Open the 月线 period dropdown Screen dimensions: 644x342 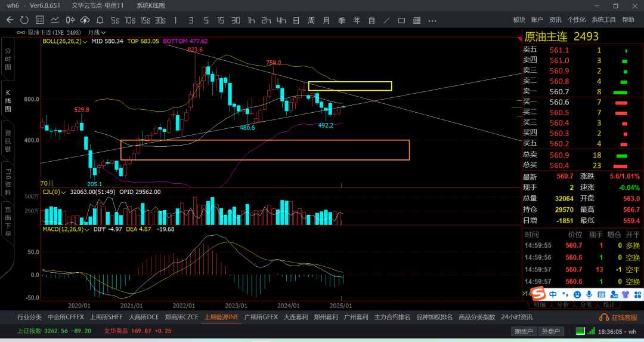click(97, 32)
